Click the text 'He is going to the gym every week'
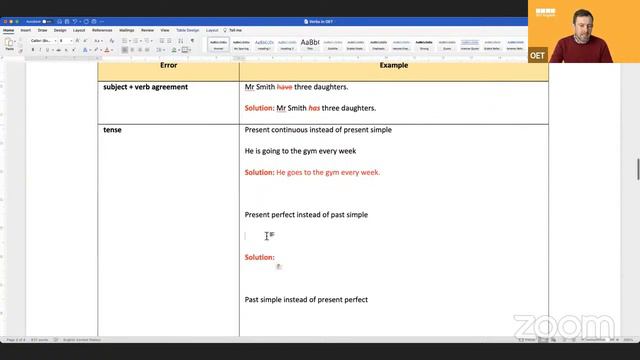Screen dimensions: 640x360 click(300, 151)
